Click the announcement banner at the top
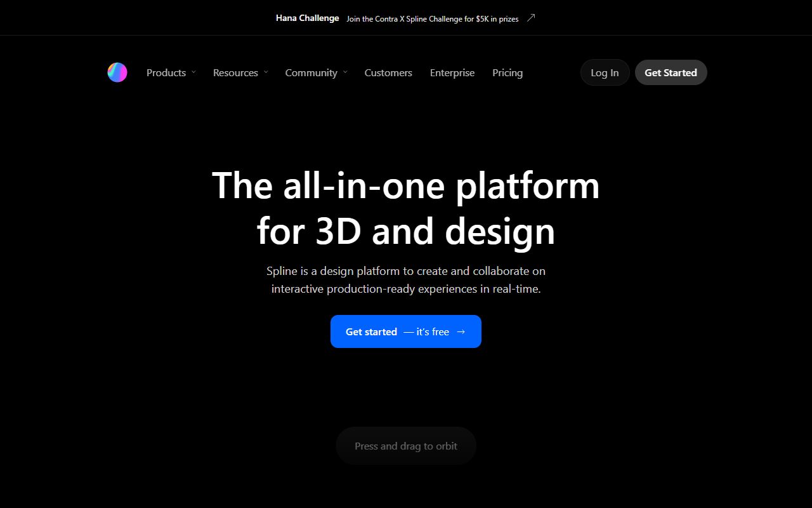Screen dimensions: 812x508 pos(406,17)
